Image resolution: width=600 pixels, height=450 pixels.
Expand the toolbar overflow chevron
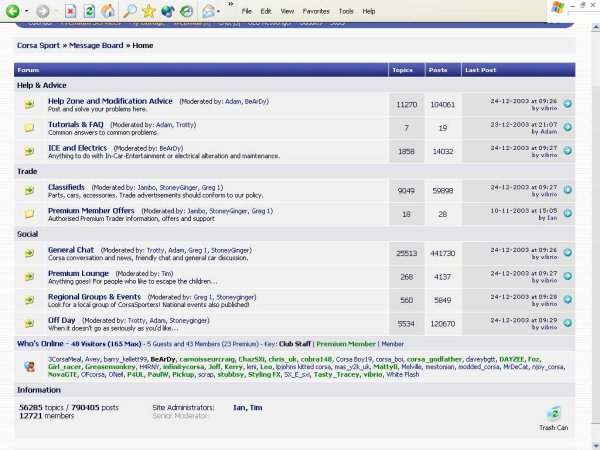click(230, 4)
